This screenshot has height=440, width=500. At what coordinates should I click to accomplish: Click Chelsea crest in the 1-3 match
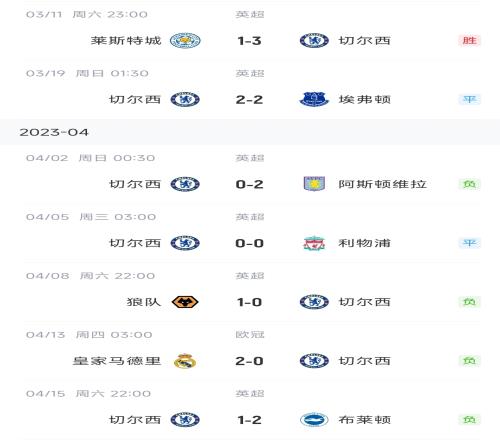click(314, 41)
